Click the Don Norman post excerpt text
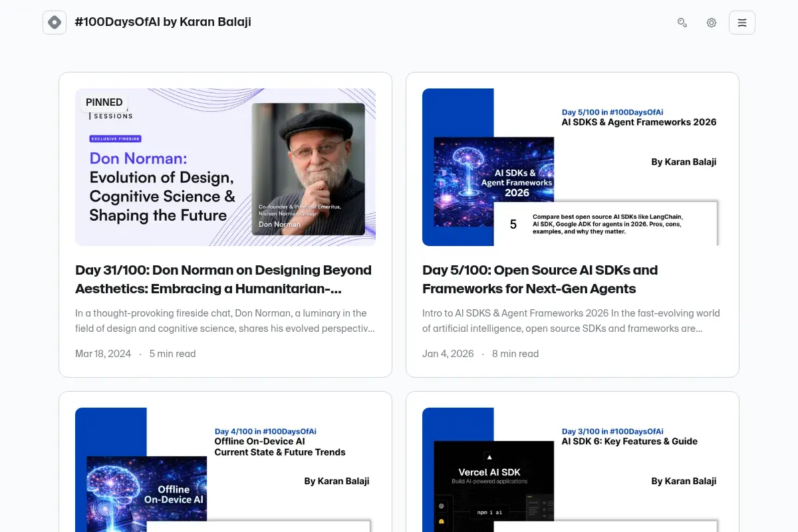 pos(225,321)
